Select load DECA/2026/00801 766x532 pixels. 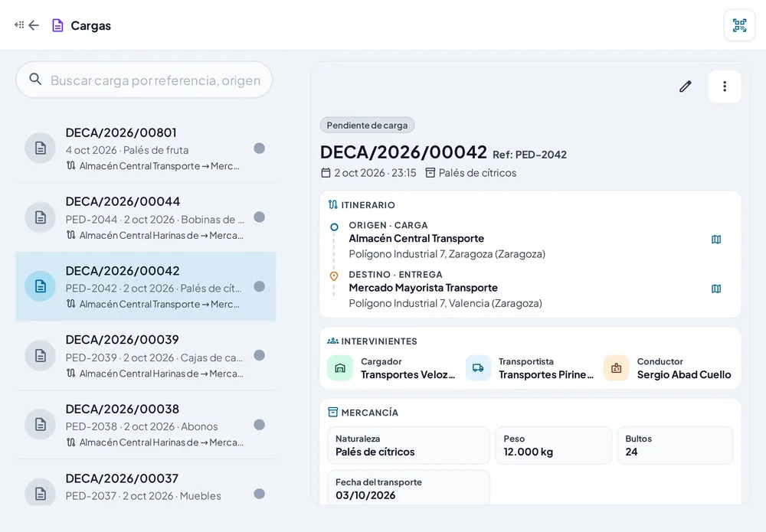pos(146,149)
